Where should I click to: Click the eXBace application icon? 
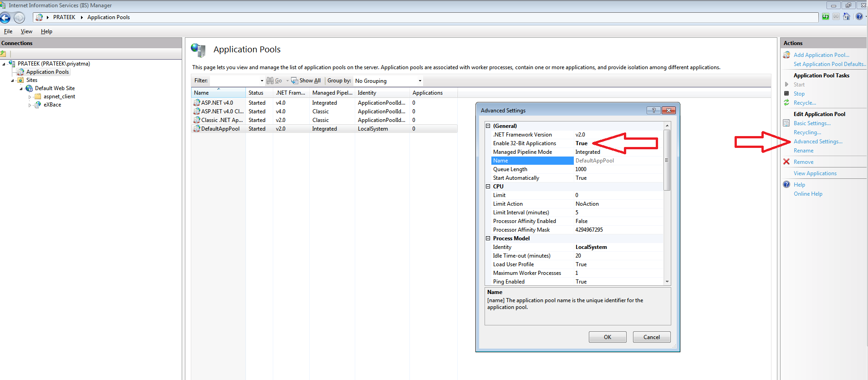coord(38,105)
